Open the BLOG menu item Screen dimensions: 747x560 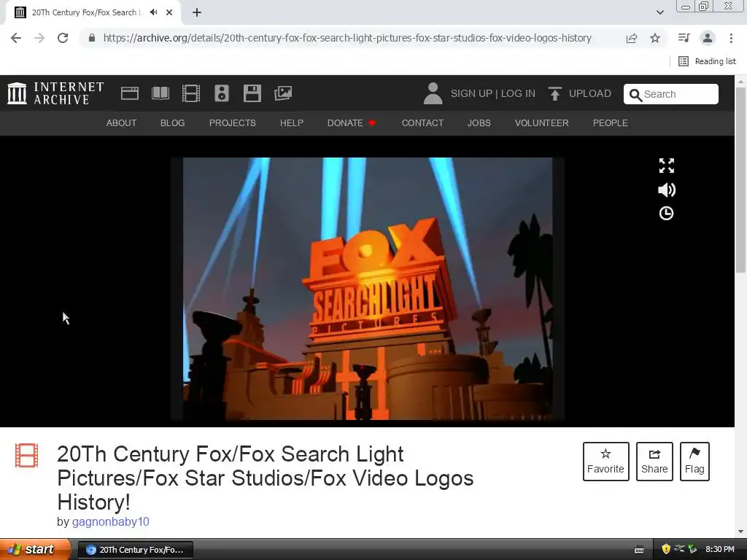pyautogui.click(x=172, y=122)
